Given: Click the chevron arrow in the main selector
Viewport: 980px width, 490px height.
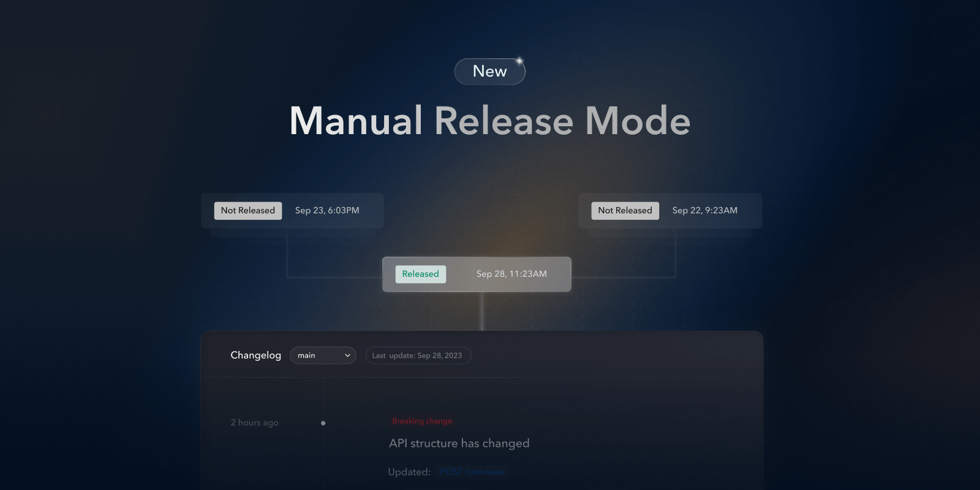Looking at the screenshot, I should [x=347, y=355].
